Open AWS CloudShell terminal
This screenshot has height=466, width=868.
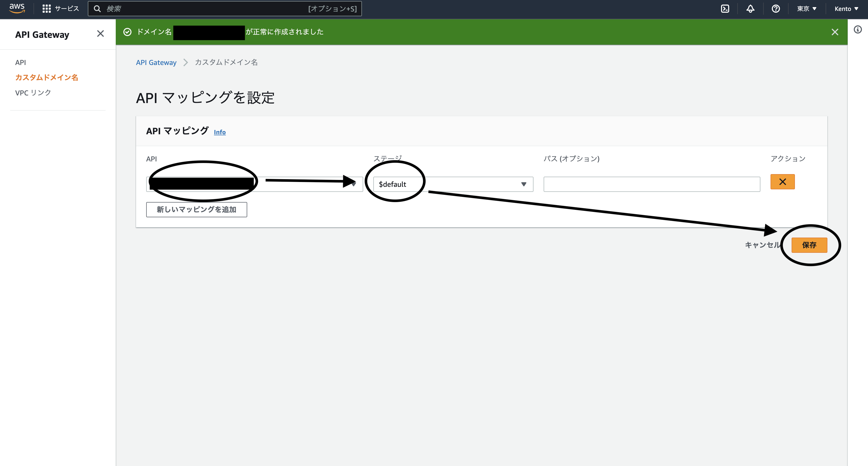click(x=725, y=8)
